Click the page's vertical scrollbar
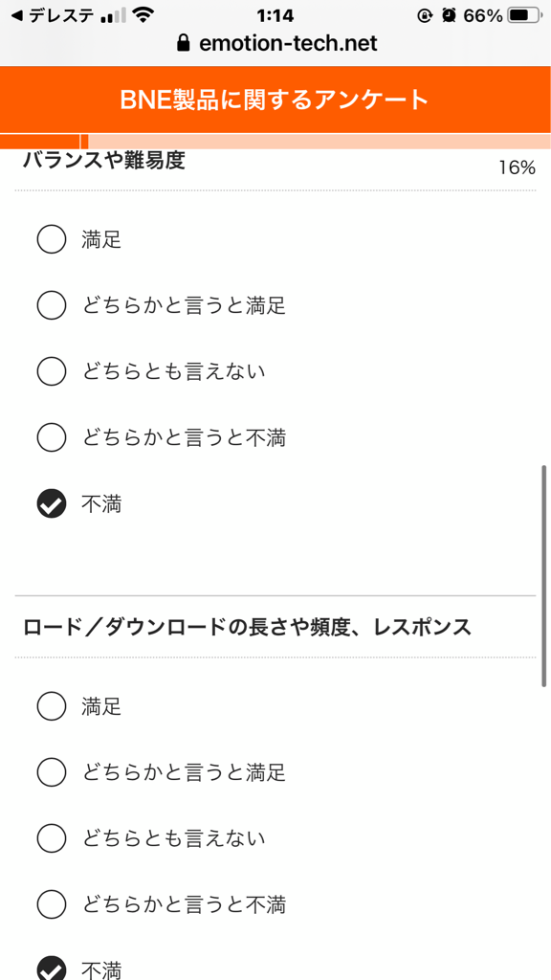The image size is (551, 980). coord(544,575)
